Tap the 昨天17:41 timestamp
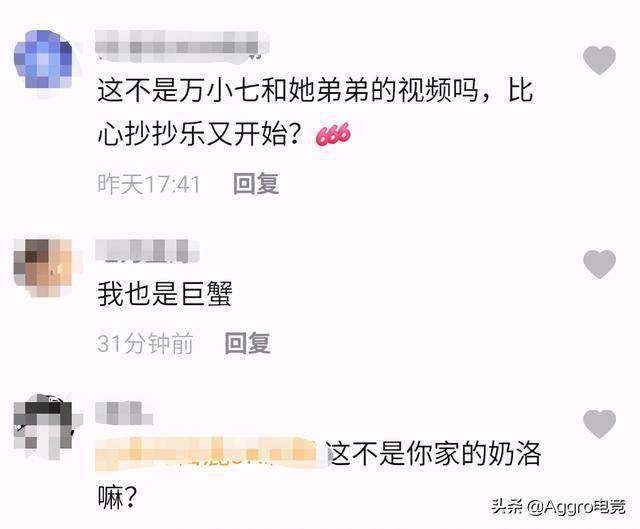 tap(149, 184)
